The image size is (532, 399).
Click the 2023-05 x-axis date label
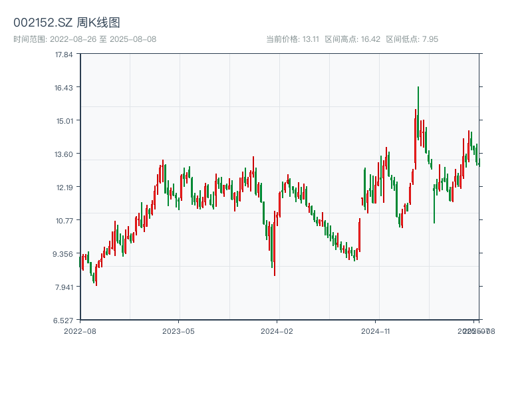tap(178, 331)
